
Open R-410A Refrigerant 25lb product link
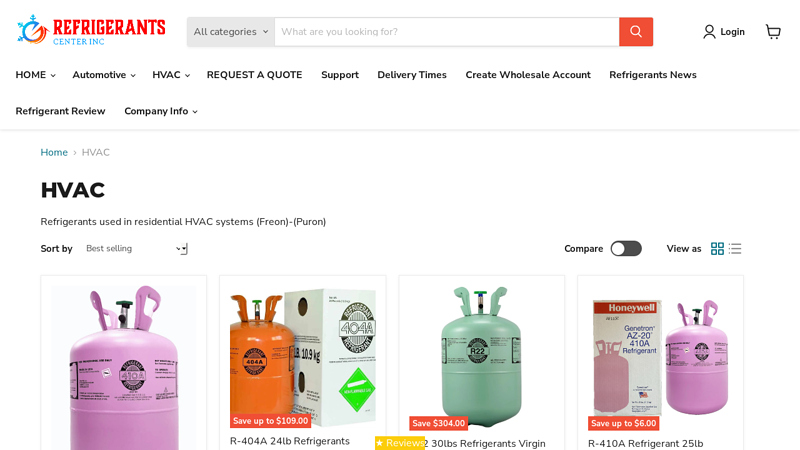point(645,443)
